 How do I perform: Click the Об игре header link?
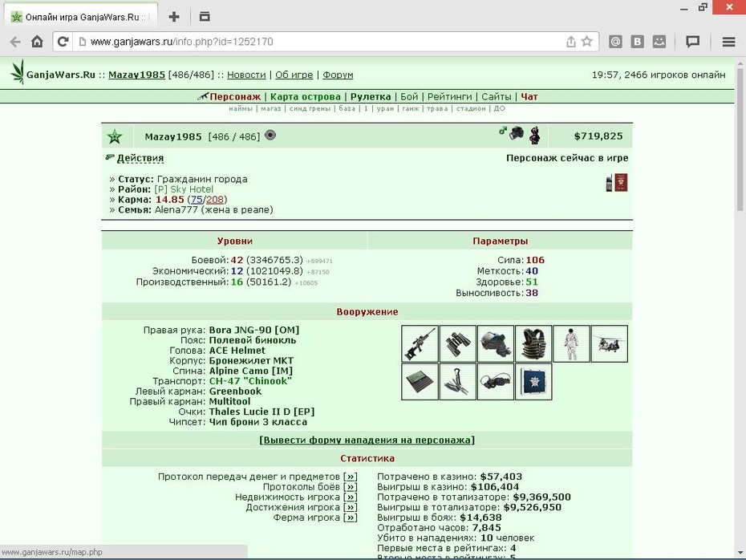pos(294,75)
